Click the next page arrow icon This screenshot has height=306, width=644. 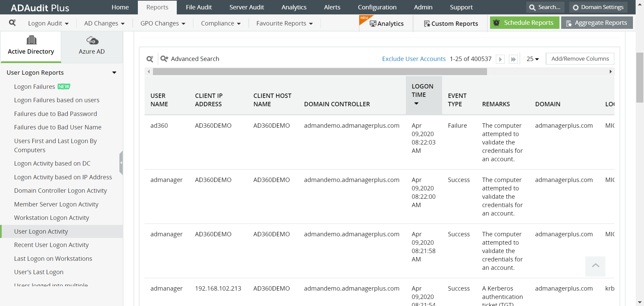click(x=500, y=59)
